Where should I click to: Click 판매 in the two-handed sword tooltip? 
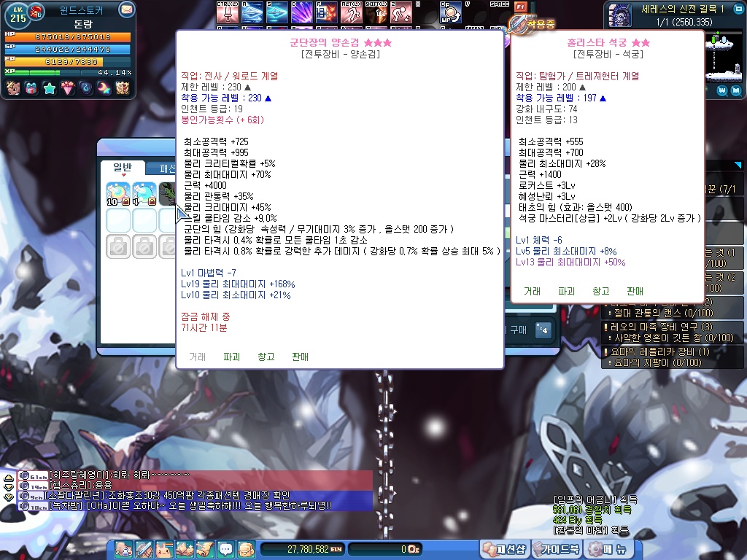300,357
